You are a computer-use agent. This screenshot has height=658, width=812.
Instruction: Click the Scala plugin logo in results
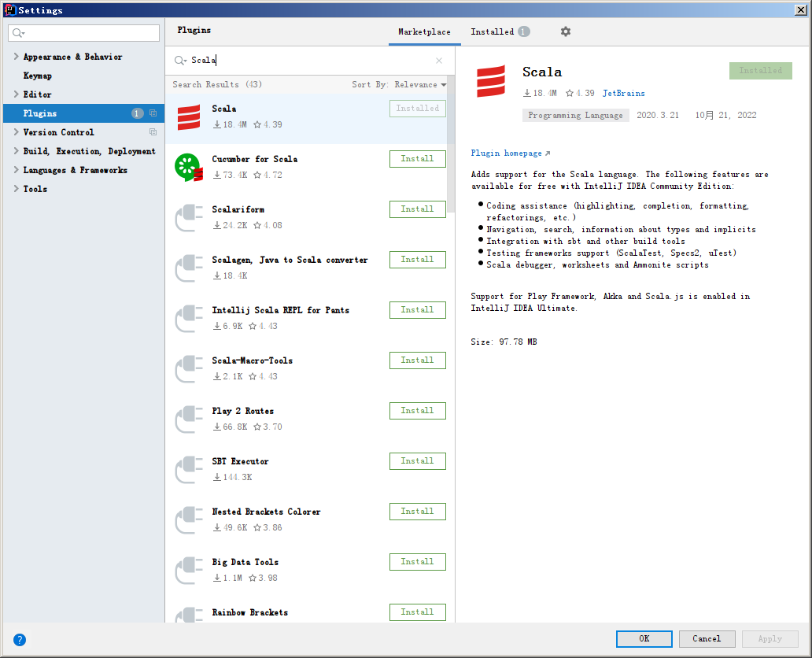189,117
